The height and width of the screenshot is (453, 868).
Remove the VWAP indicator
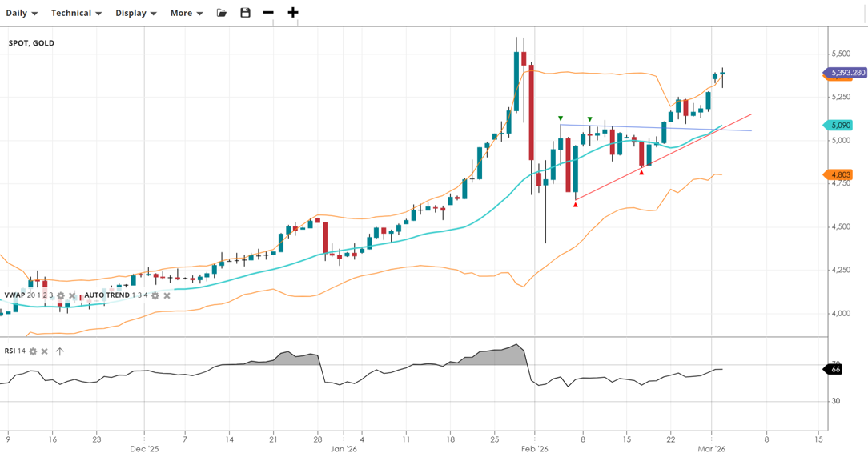73,295
